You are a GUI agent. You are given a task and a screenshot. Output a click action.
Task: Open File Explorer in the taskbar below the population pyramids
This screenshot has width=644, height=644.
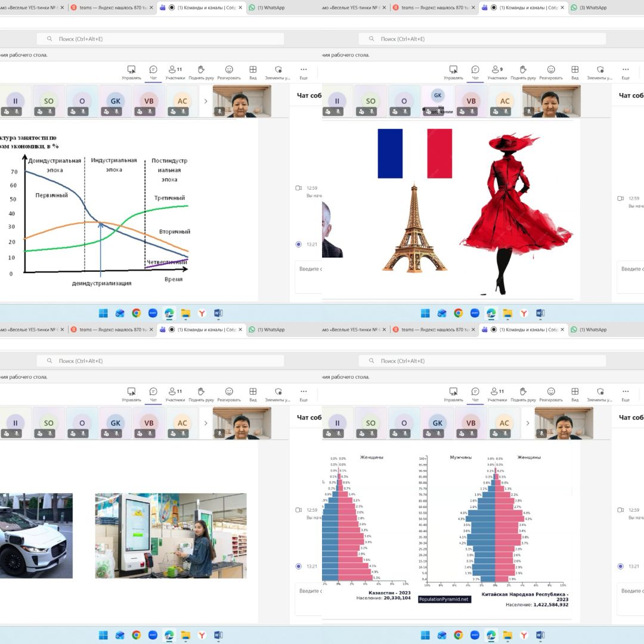tap(507, 636)
